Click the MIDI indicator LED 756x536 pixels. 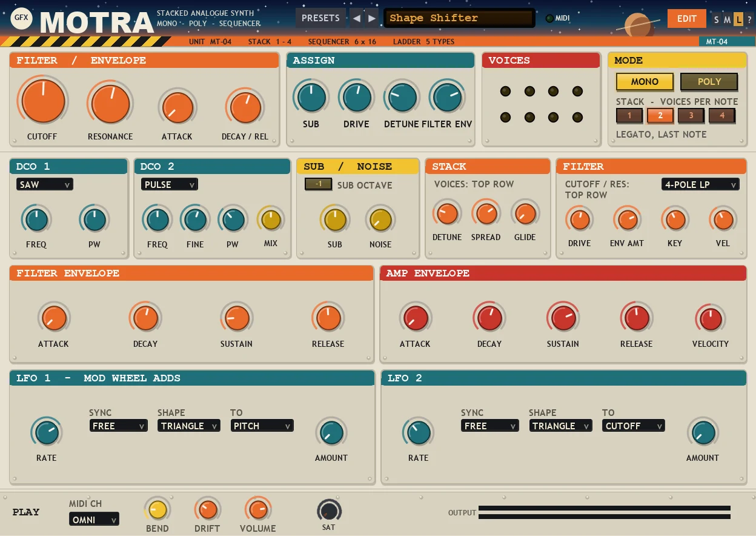549,18
